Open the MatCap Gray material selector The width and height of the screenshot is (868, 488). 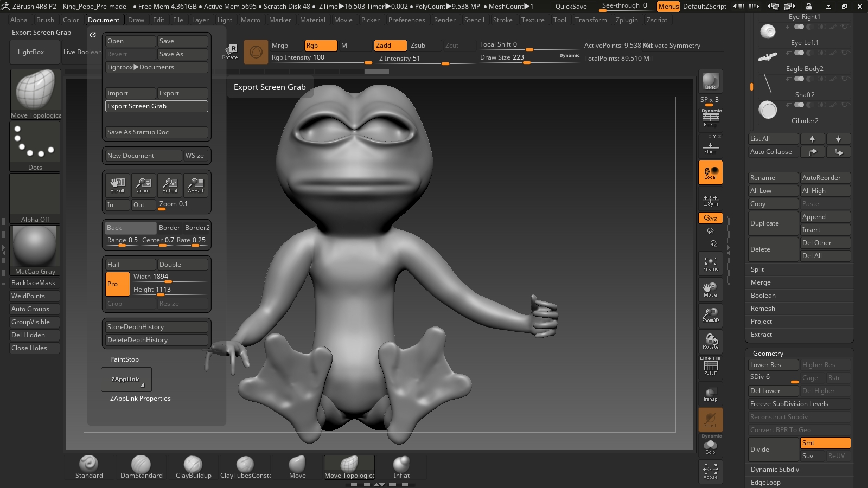[x=35, y=251]
